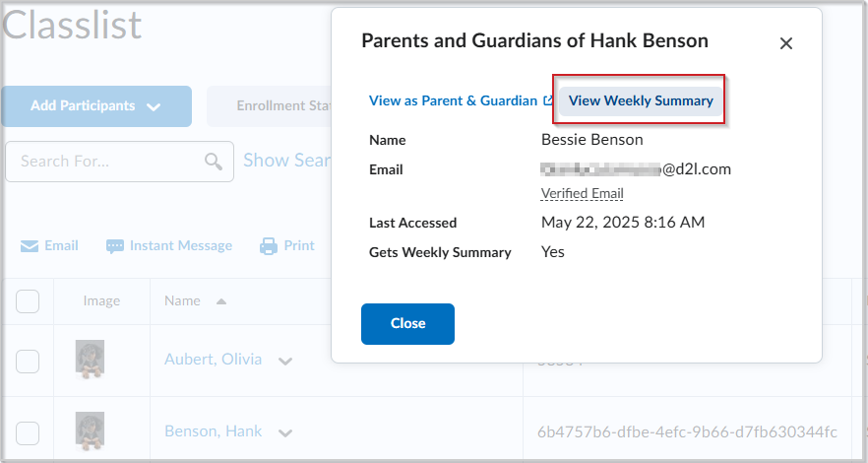Viewport: 868px width, 463px height.
Task: Open Hank Benson's name link
Action: [x=214, y=431]
